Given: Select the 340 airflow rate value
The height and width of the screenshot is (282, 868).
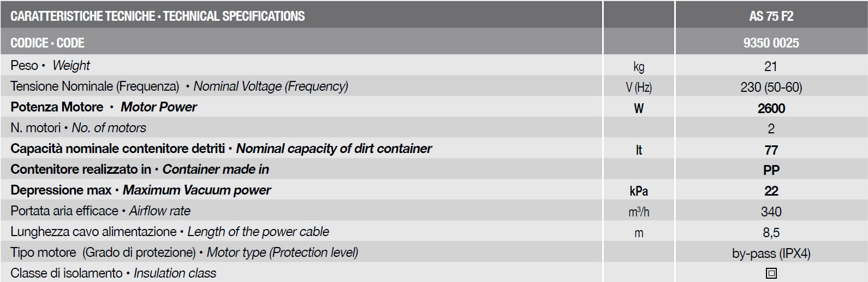Looking at the screenshot, I should click(x=771, y=212).
